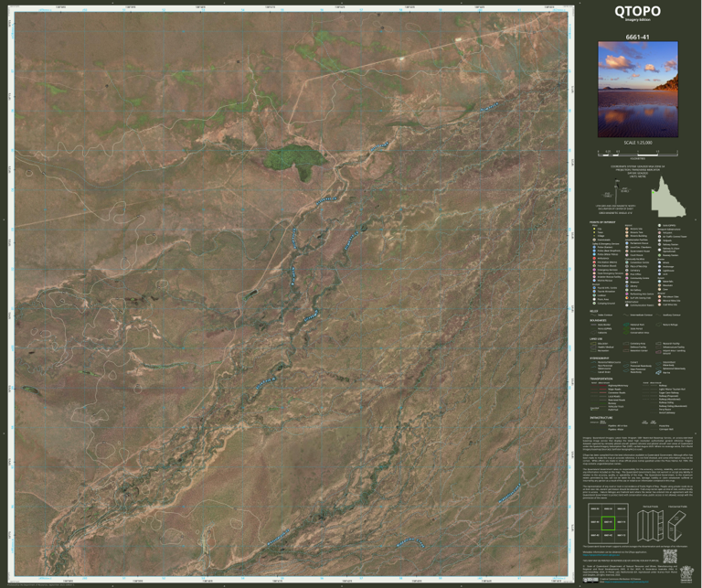Click the Performing Arts Centre legend icon
Screen dimensions: 702x588
627,294
